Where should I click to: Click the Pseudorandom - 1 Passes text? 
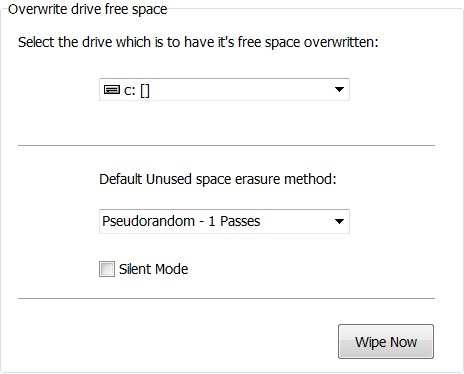coord(181,221)
